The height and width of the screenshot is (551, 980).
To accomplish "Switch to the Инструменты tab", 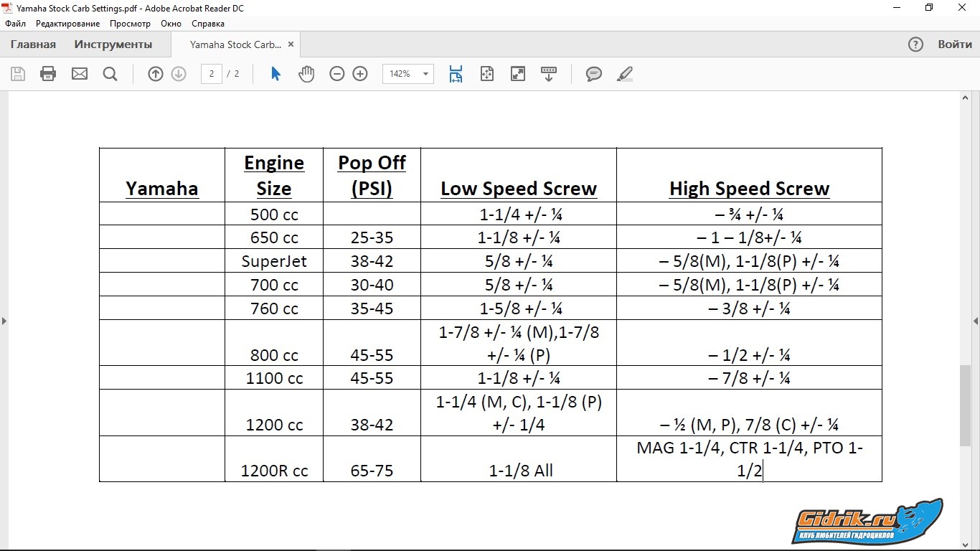I will 113,44.
